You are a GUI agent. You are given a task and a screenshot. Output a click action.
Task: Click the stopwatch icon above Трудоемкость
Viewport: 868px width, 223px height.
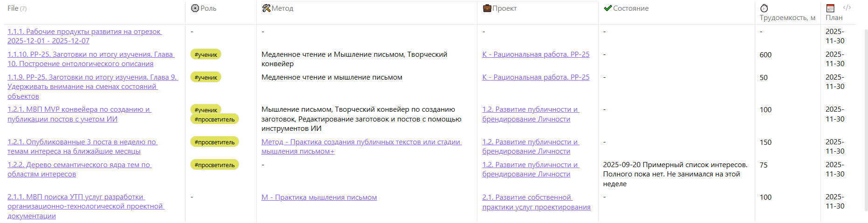click(x=764, y=8)
